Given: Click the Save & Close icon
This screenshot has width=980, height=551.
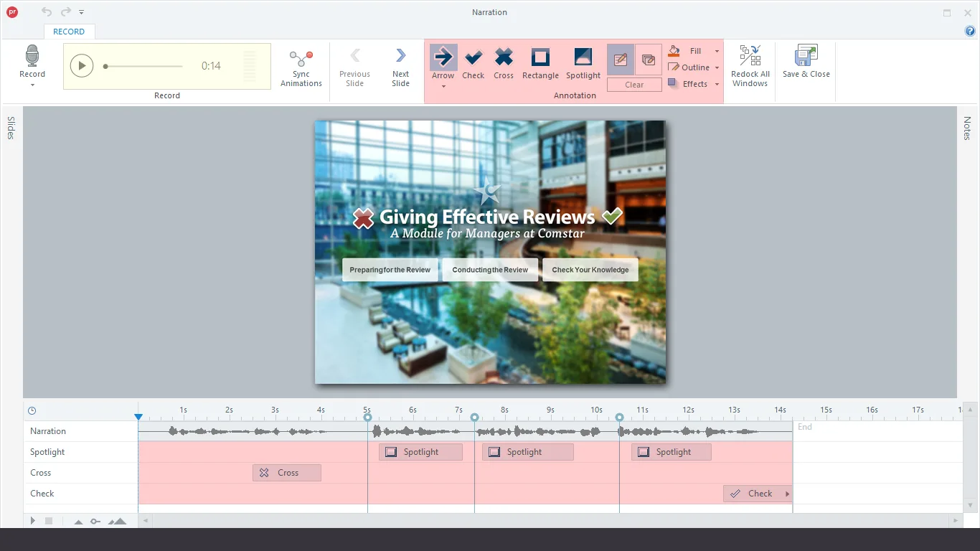Looking at the screenshot, I should coord(806,56).
